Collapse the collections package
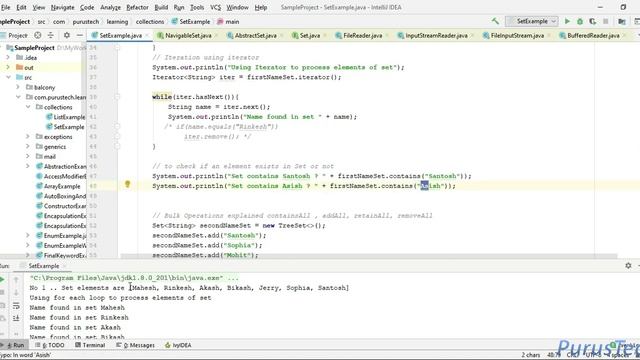 point(28,107)
